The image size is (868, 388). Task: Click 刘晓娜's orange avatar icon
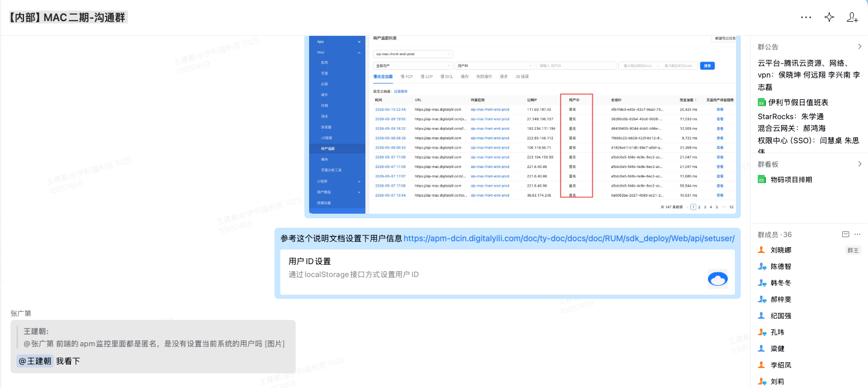[762, 250]
